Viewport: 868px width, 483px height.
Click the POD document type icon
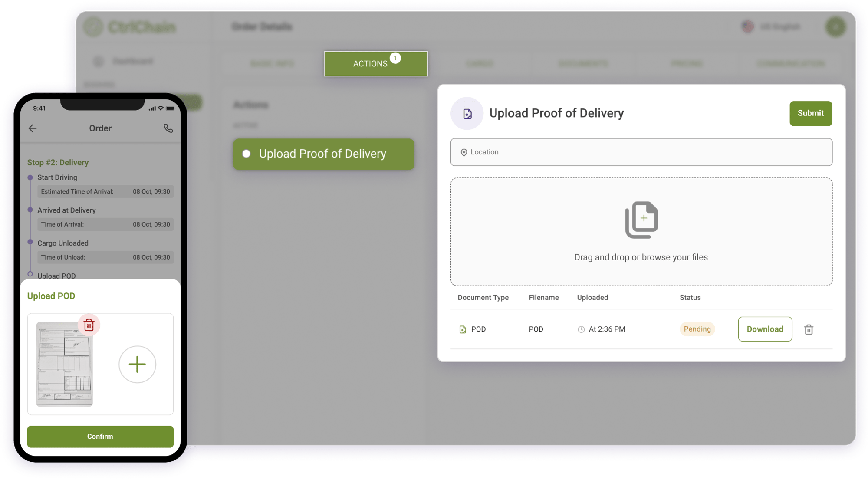(x=463, y=329)
